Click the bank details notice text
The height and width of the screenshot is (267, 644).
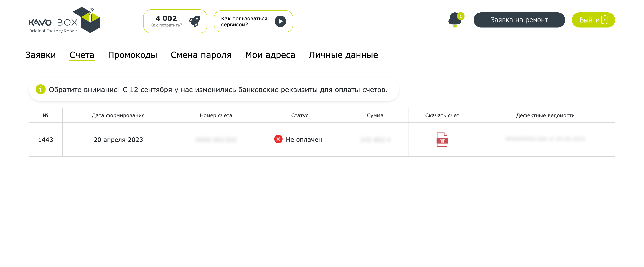[218, 90]
